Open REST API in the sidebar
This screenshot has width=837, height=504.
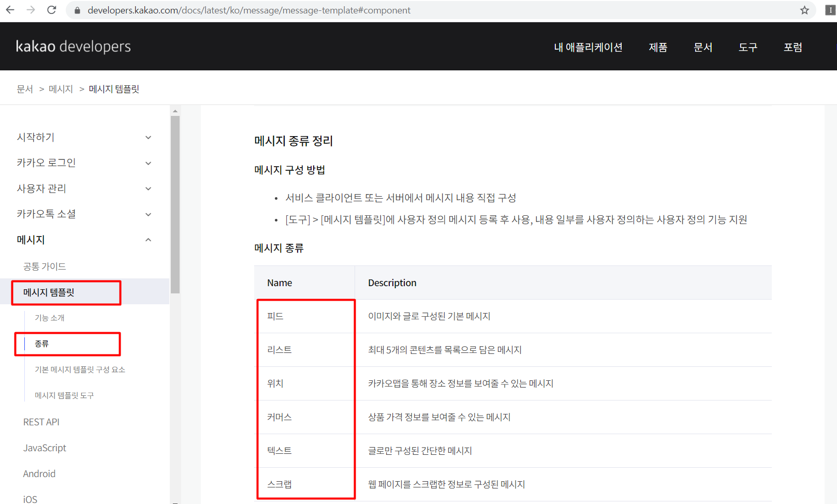(41, 422)
